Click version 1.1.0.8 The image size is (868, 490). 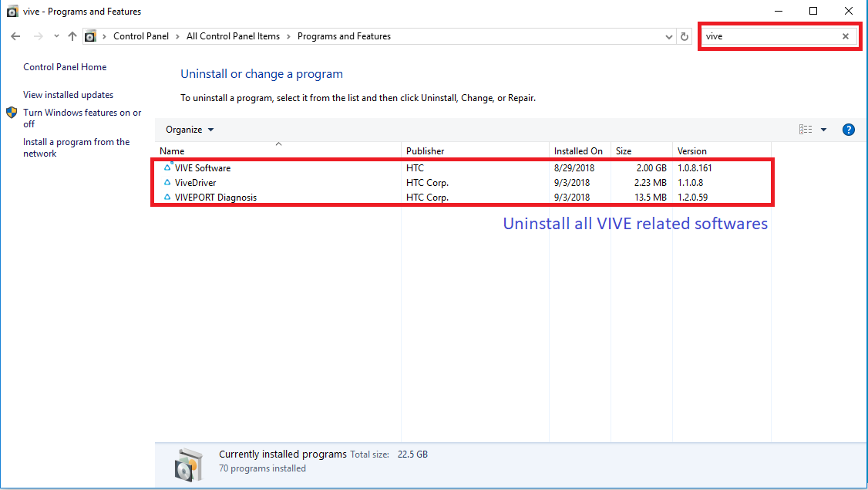click(690, 182)
